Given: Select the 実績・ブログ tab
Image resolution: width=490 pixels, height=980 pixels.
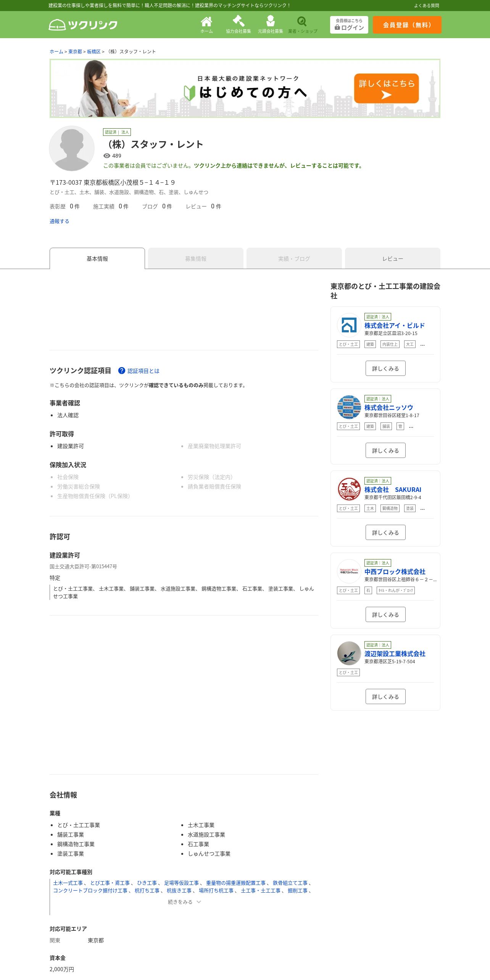Looking at the screenshot, I should tap(294, 258).
